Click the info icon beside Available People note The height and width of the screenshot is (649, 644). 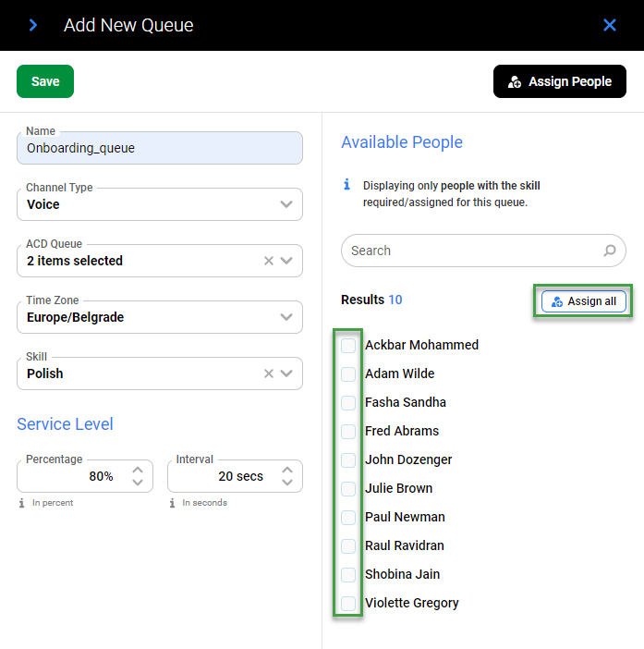tap(347, 185)
